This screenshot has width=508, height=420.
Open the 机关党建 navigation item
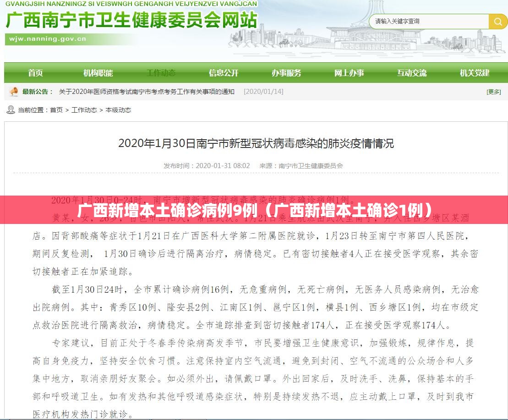pyautogui.click(x=475, y=73)
